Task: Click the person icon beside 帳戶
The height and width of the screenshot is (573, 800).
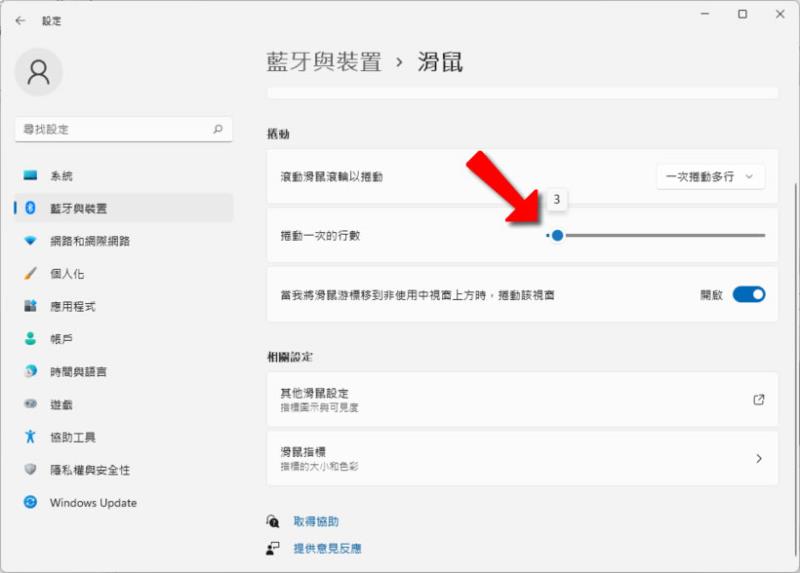Action: (30, 338)
